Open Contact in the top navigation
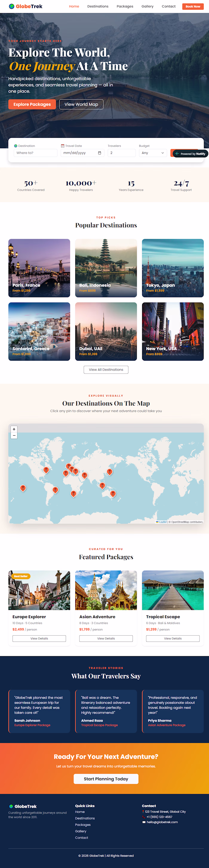Image resolution: width=209 pixels, height=868 pixels. pos(169,6)
